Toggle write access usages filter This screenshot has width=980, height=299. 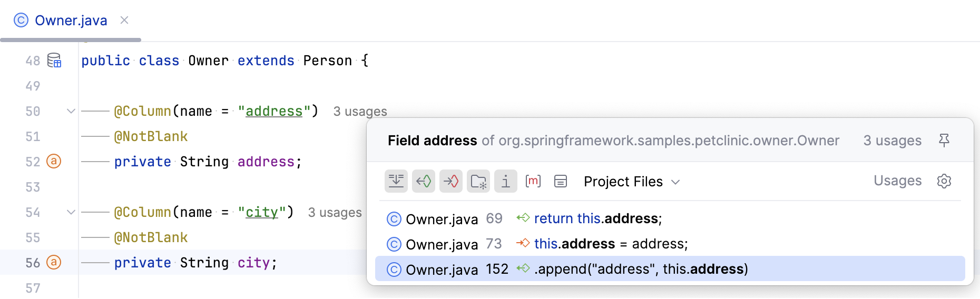[451, 182]
